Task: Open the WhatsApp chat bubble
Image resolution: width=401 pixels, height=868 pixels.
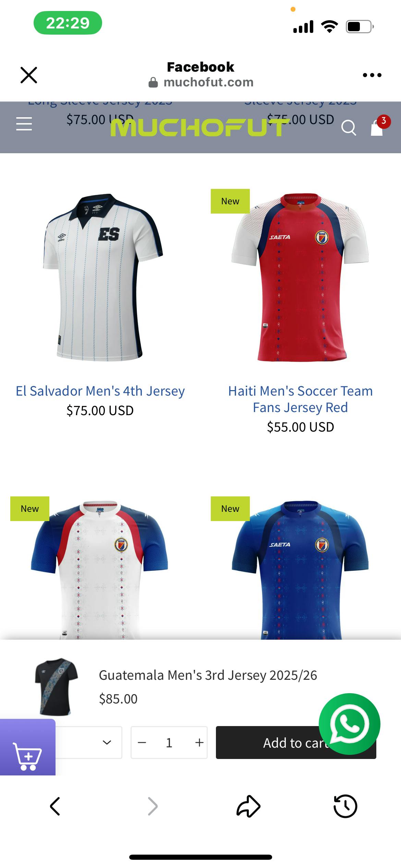Action: click(x=349, y=724)
